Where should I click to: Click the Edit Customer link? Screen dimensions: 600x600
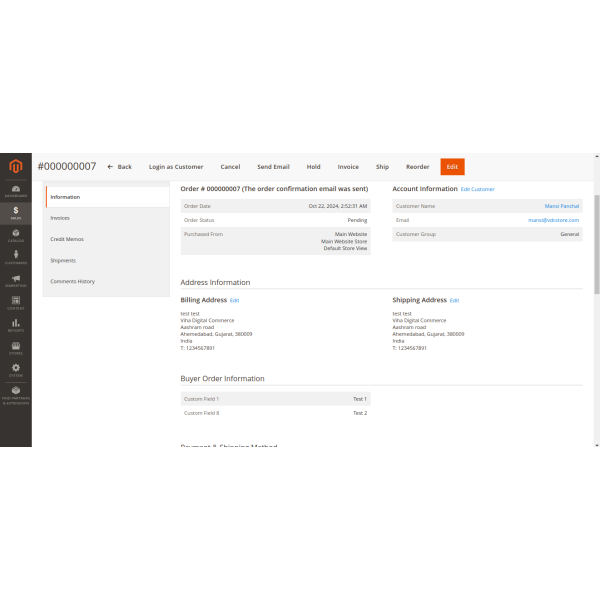(x=477, y=189)
